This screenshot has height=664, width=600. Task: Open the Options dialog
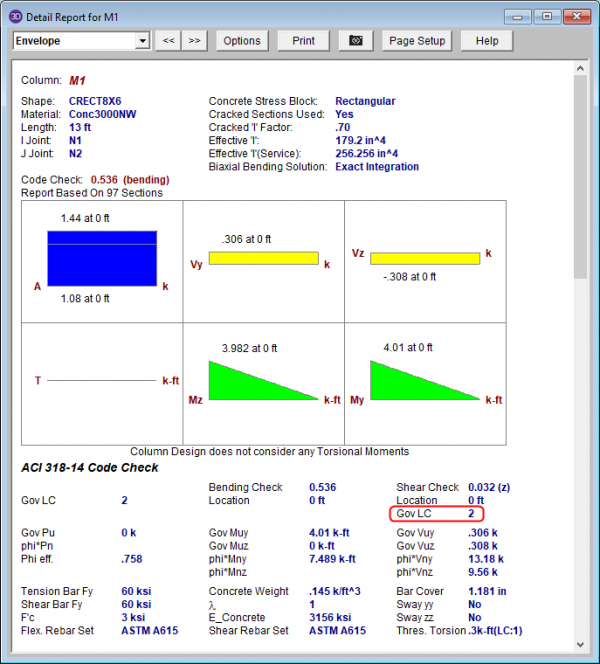click(242, 41)
